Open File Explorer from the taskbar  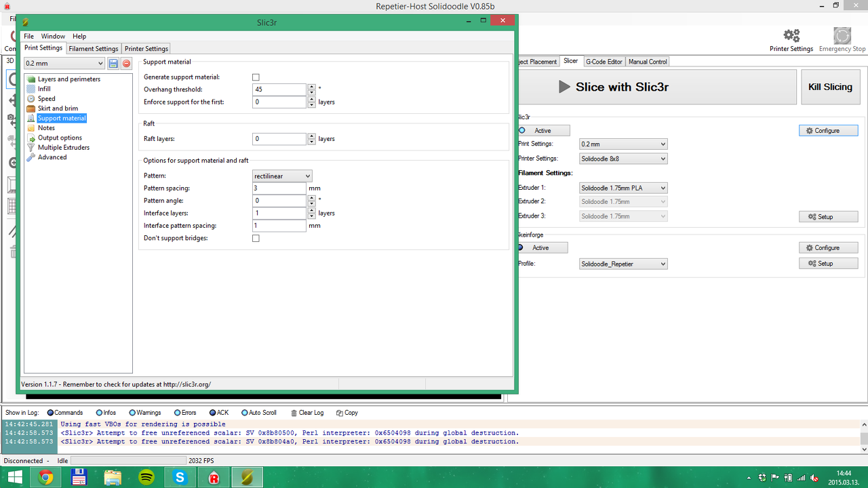coord(113,477)
